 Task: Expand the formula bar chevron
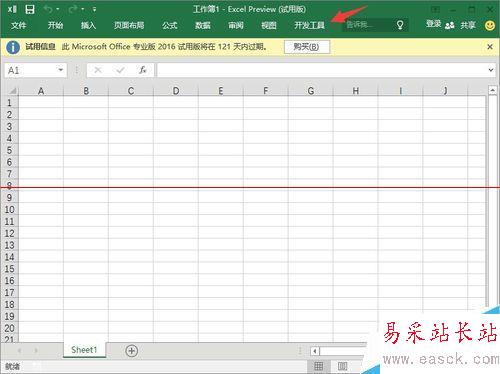pos(491,70)
